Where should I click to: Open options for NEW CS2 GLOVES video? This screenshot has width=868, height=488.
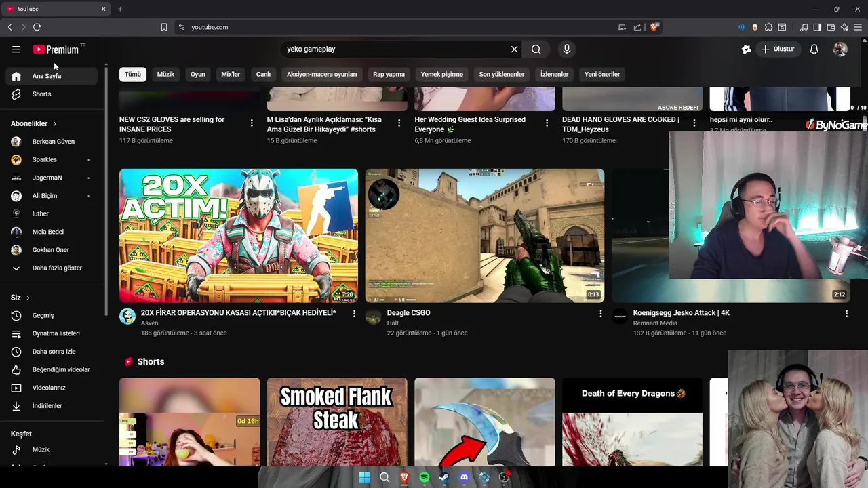click(252, 123)
